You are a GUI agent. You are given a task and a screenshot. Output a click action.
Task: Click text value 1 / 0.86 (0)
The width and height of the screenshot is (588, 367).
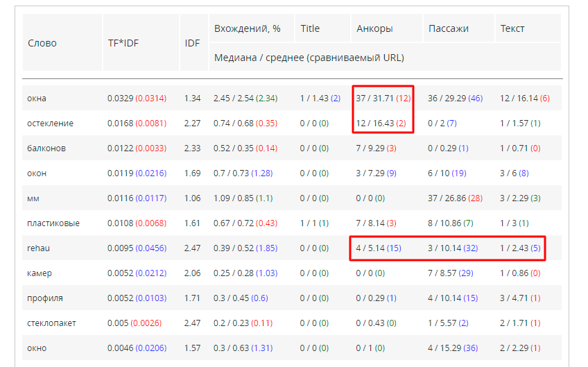(x=520, y=273)
